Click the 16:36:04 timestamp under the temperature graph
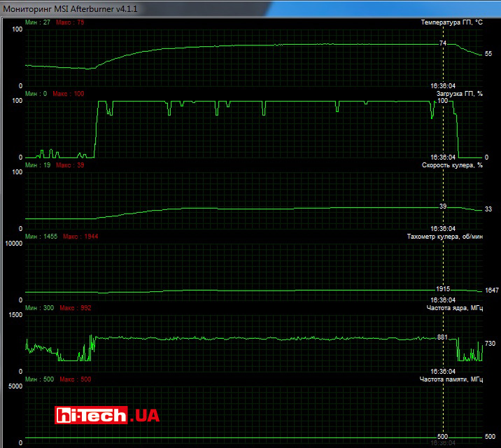 (444, 85)
